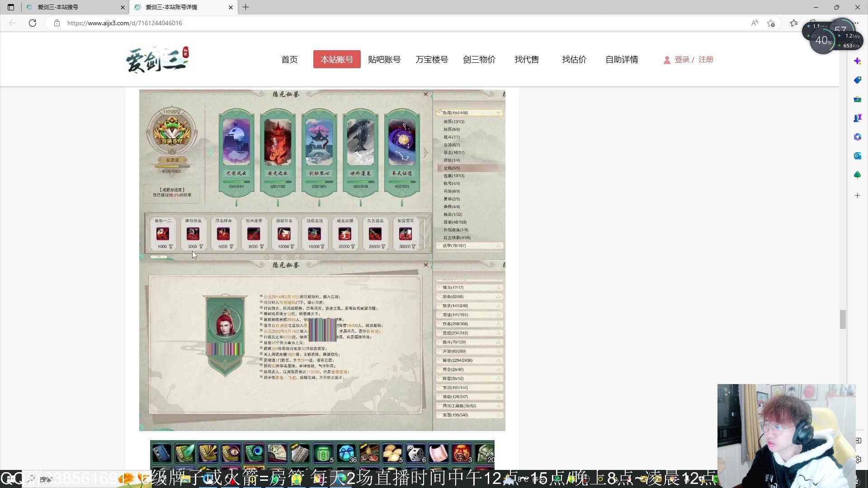Open the 自助详情 navigation item

622,60
